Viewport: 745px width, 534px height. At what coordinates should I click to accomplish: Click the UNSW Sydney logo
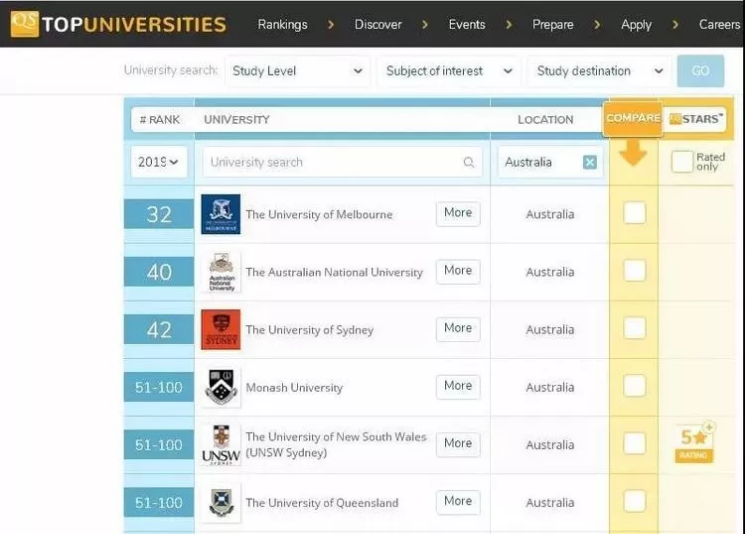point(221,444)
